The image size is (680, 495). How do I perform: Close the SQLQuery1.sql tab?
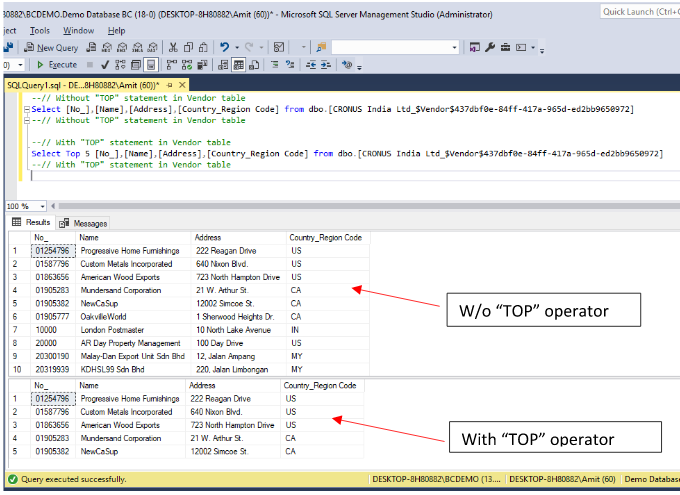pyautogui.click(x=183, y=85)
